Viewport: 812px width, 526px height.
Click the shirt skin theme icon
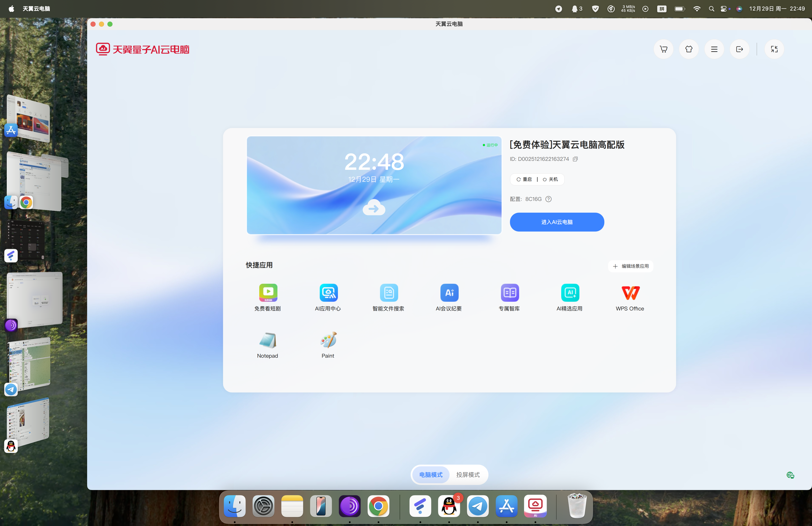[x=689, y=49]
